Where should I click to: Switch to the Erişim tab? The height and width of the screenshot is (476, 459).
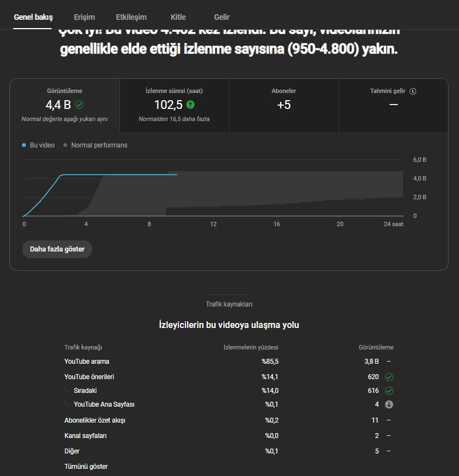84,17
